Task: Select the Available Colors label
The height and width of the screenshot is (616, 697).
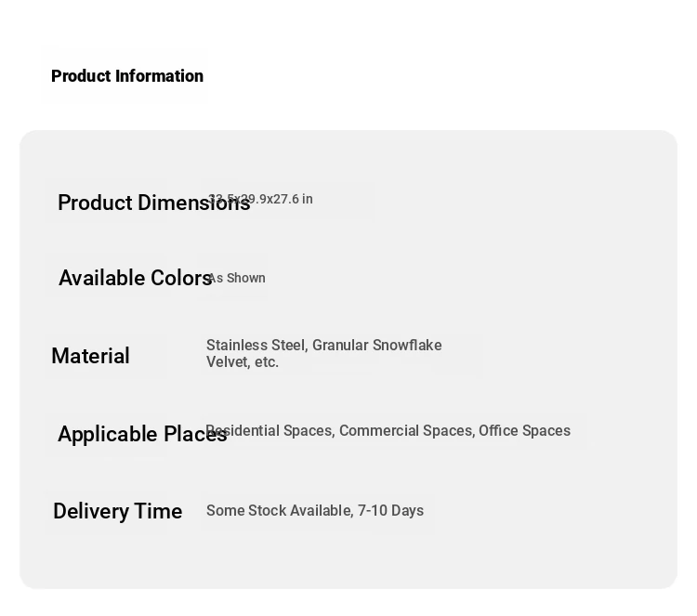Action: coord(135,278)
